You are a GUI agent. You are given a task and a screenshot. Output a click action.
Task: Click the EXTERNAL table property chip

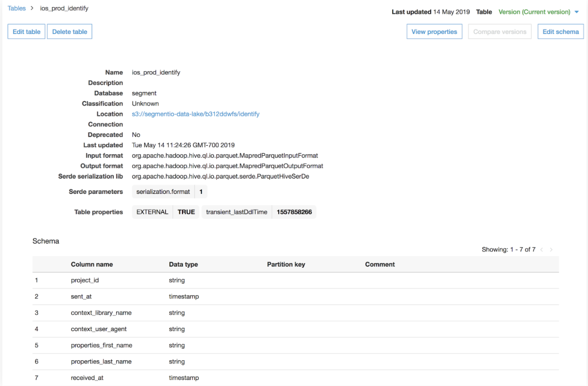pyautogui.click(x=152, y=211)
